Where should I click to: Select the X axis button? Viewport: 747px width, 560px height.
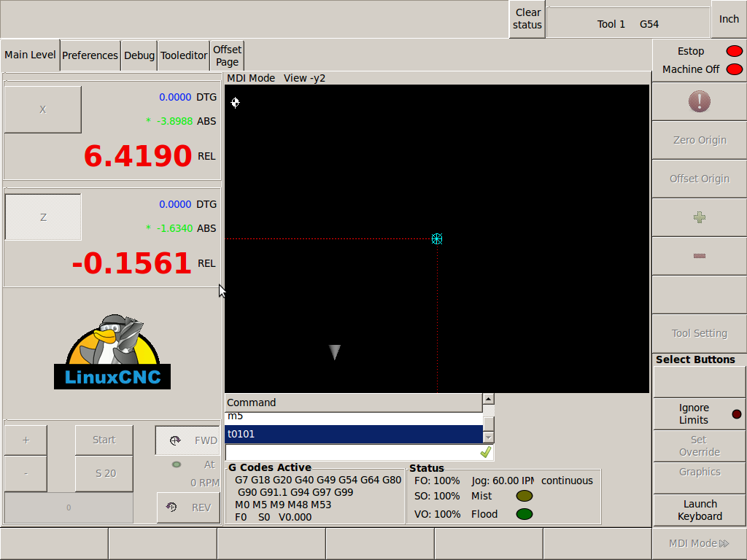pyautogui.click(x=43, y=109)
